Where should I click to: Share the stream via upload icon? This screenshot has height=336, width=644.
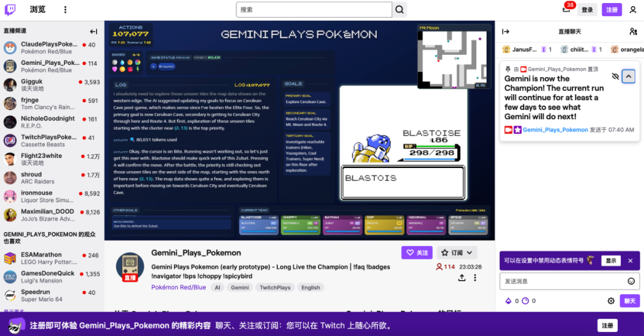tap(462, 278)
